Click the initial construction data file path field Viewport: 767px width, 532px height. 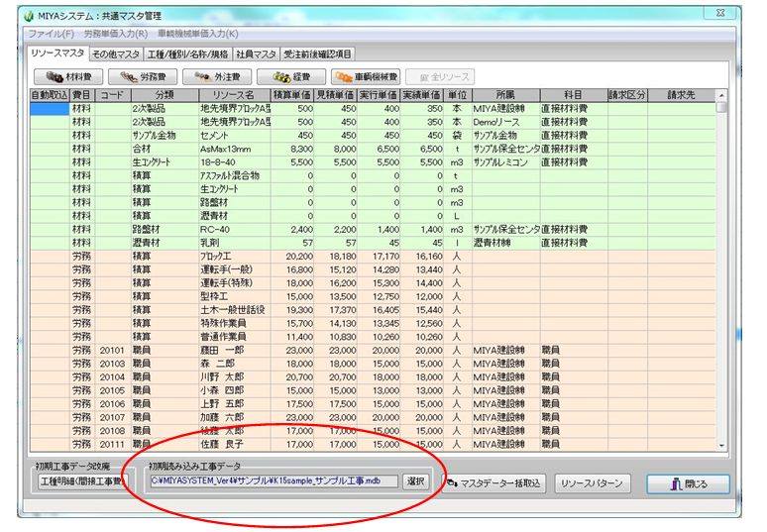pyautogui.click(x=274, y=481)
